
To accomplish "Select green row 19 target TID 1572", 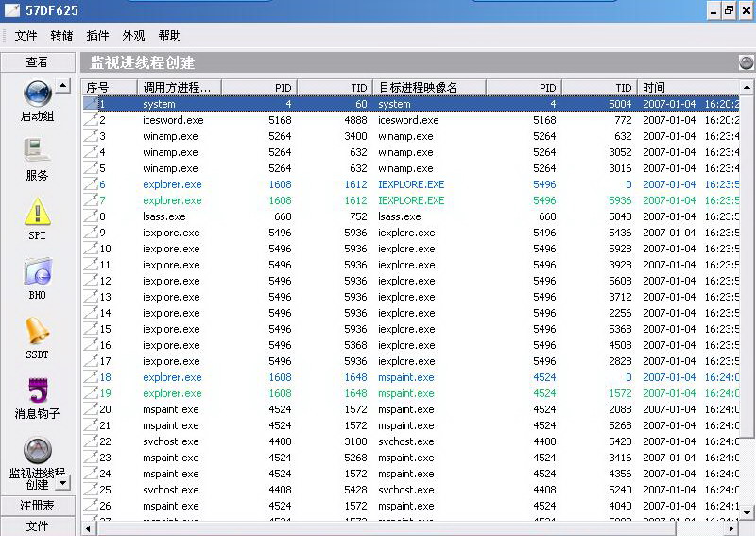I will [410, 393].
